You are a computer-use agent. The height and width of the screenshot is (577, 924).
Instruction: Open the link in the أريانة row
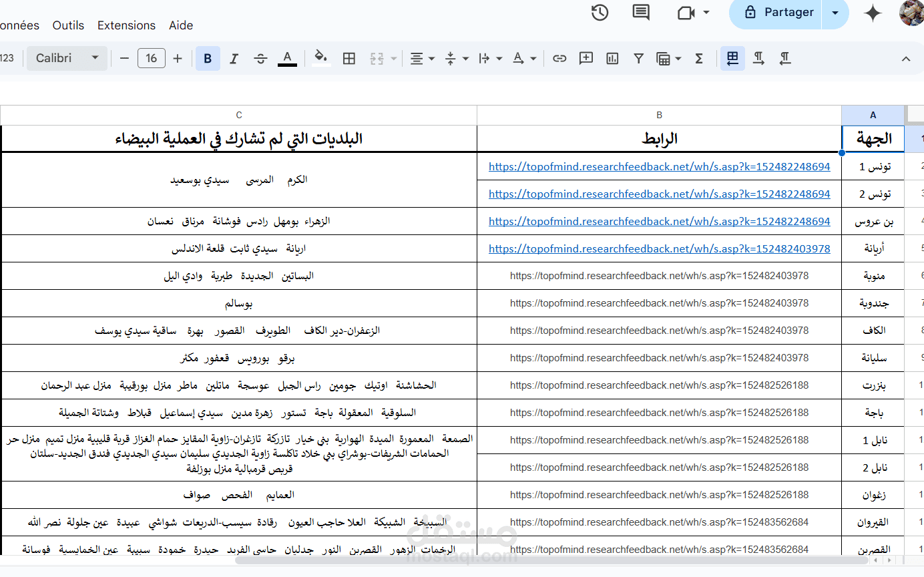pos(660,248)
